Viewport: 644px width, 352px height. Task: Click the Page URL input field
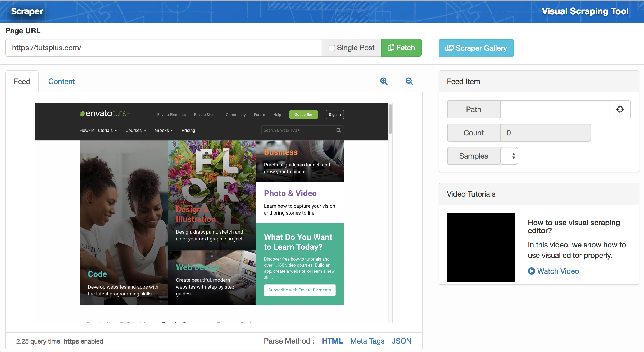pyautogui.click(x=164, y=48)
